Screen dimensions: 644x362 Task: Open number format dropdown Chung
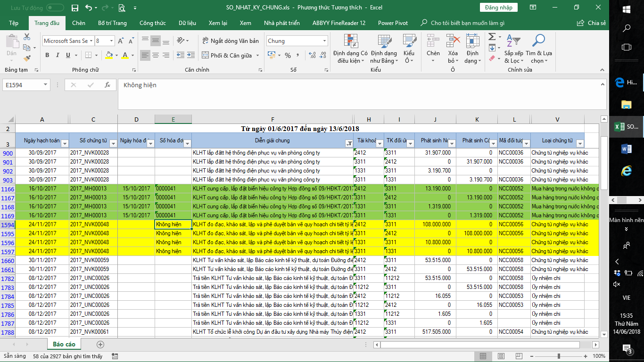click(324, 41)
